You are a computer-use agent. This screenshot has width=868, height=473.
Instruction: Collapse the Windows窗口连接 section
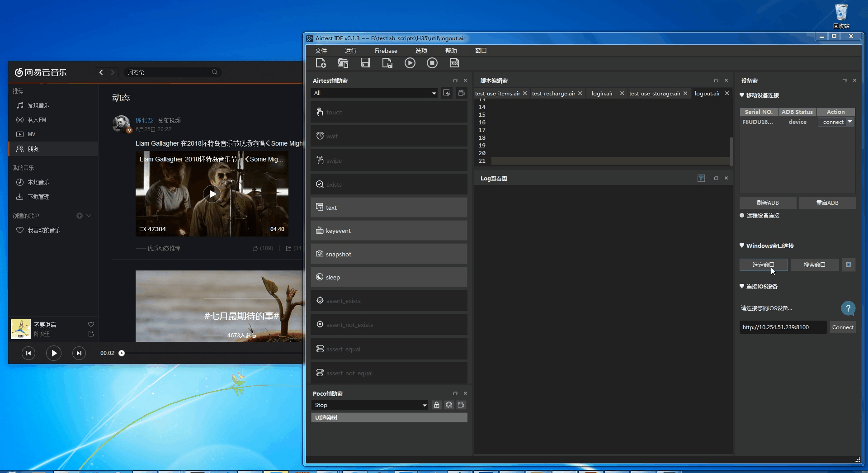click(742, 246)
